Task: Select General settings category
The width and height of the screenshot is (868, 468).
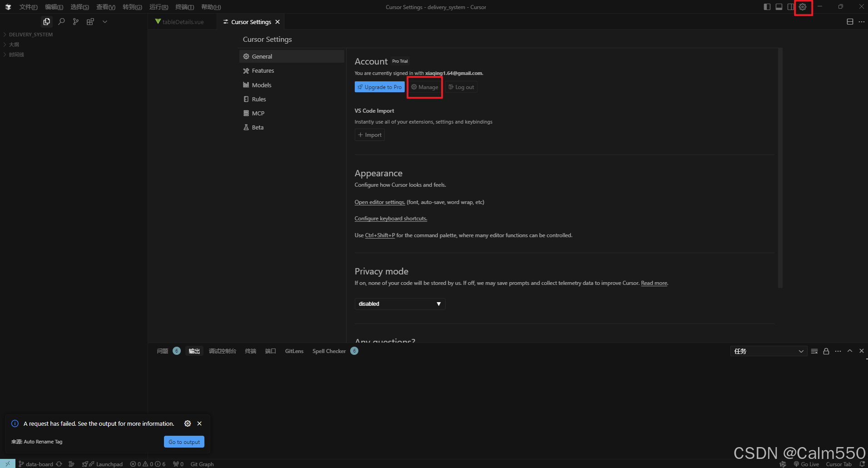Action: point(292,56)
